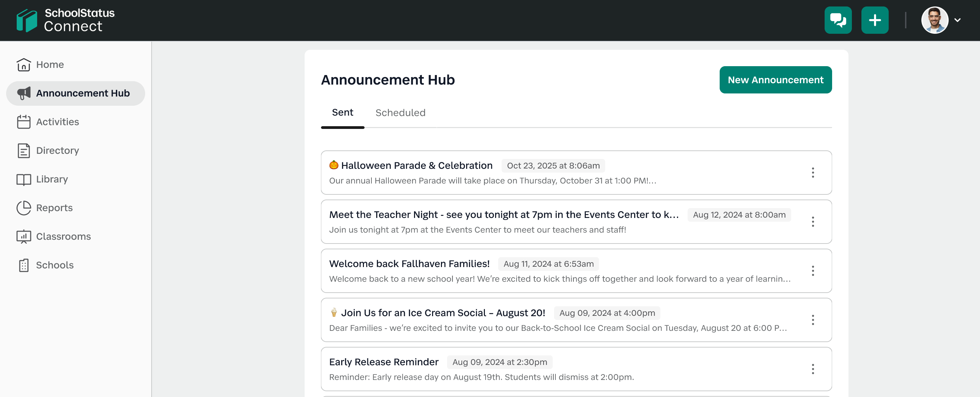The width and height of the screenshot is (980, 397).
Task: Open the Home sidebar icon
Action: pyautogui.click(x=24, y=65)
